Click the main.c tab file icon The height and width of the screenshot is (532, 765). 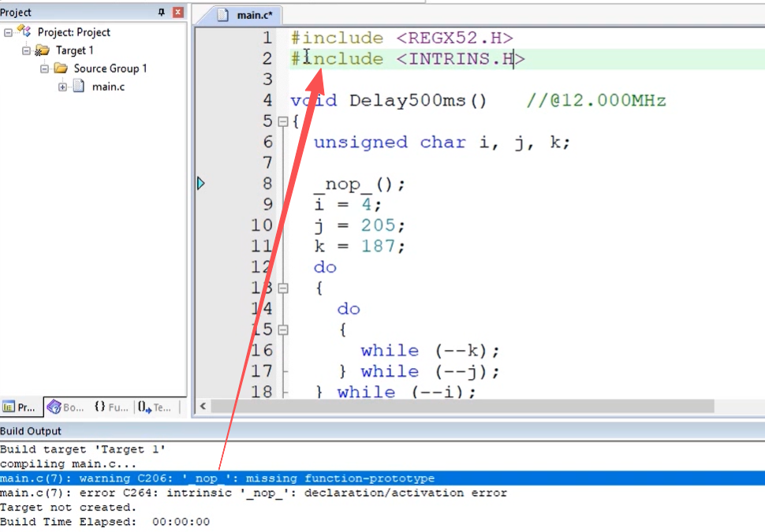coord(223,15)
